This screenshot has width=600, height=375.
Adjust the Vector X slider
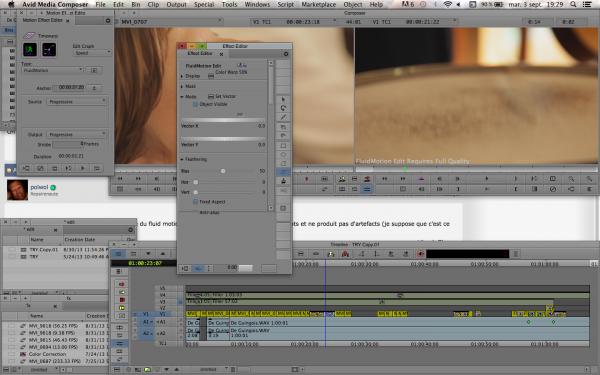pos(223,120)
